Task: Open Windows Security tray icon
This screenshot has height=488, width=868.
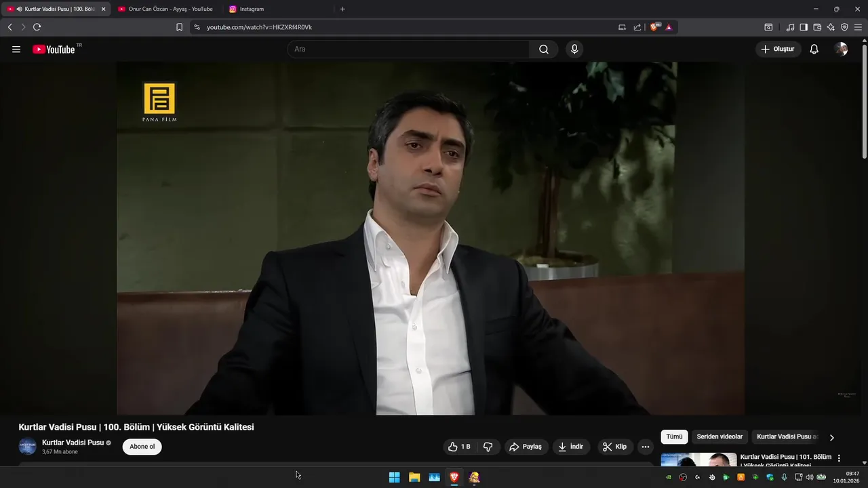Action: (770, 477)
